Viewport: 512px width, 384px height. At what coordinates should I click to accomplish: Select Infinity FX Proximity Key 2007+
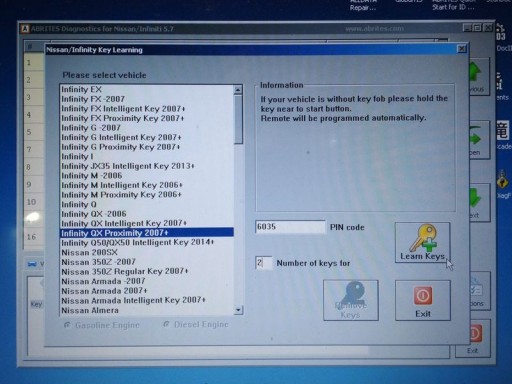[x=147, y=118]
